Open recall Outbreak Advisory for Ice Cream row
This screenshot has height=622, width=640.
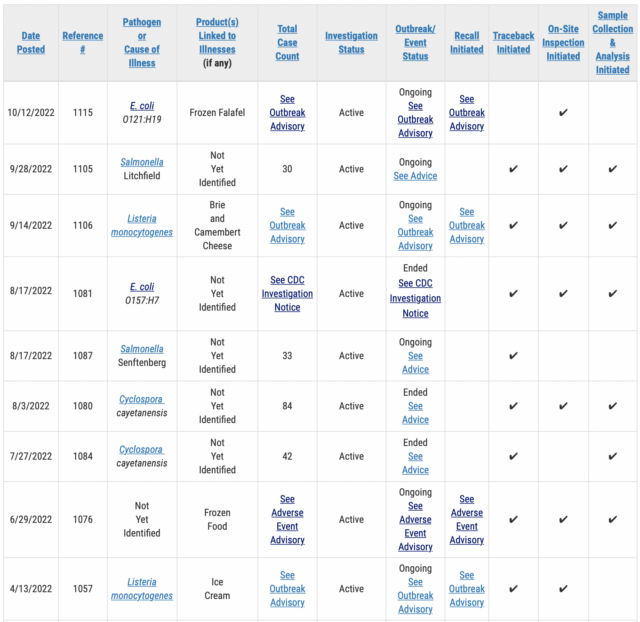pyautogui.click(x=467, y=589)
